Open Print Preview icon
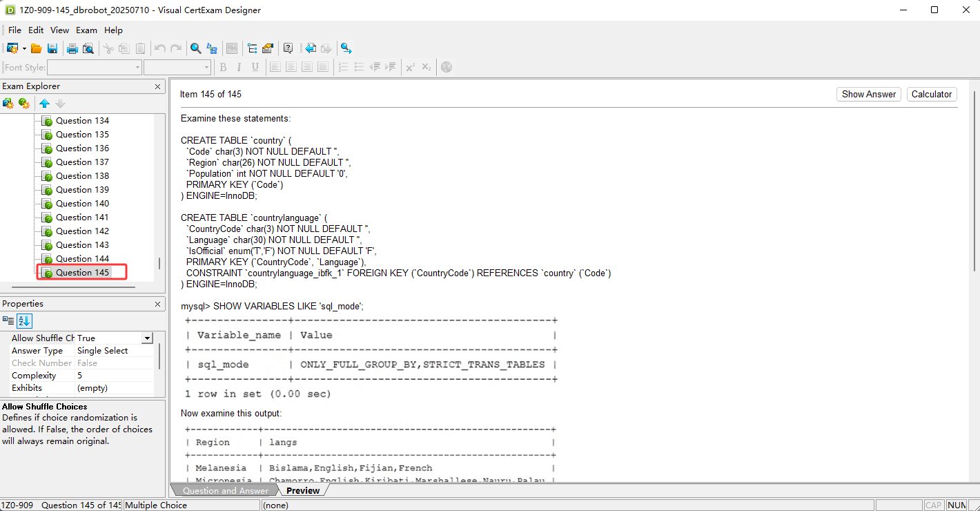Viewport: 980px width, 511px height. click(88, 48)
